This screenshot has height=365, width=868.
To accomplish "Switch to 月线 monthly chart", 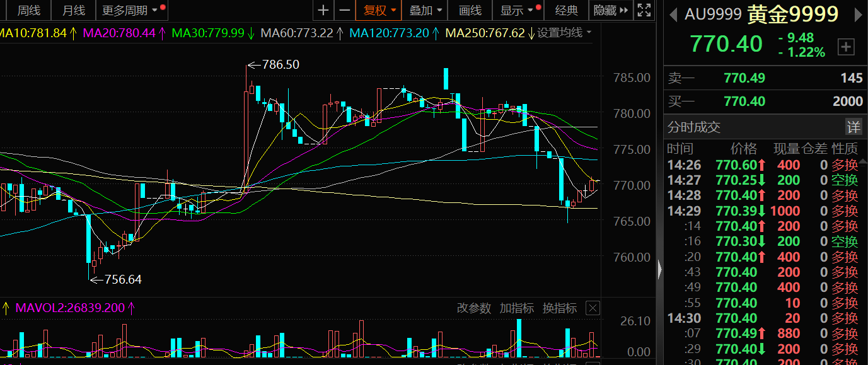I will [74, 10].
